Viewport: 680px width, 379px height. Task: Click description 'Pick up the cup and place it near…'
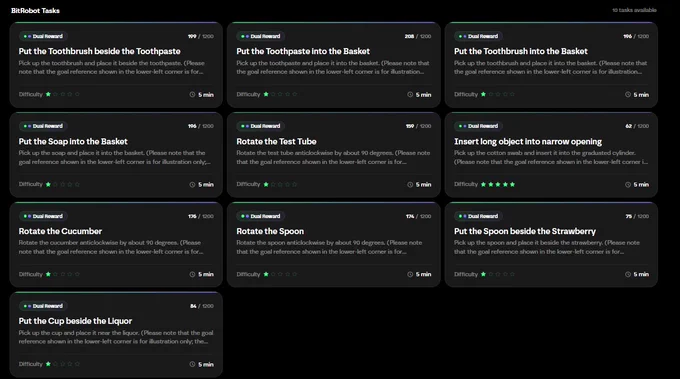point(116,337)
